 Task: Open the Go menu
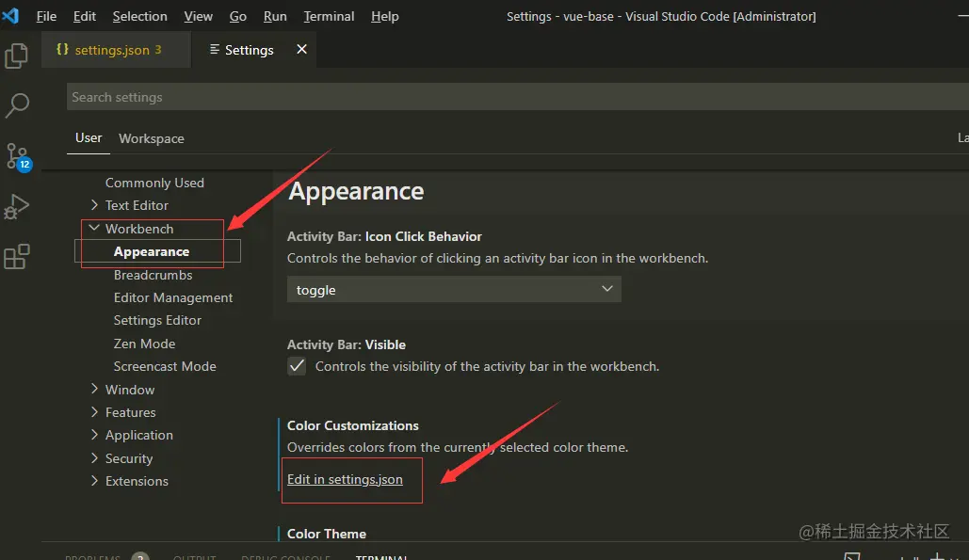[238, 16]
